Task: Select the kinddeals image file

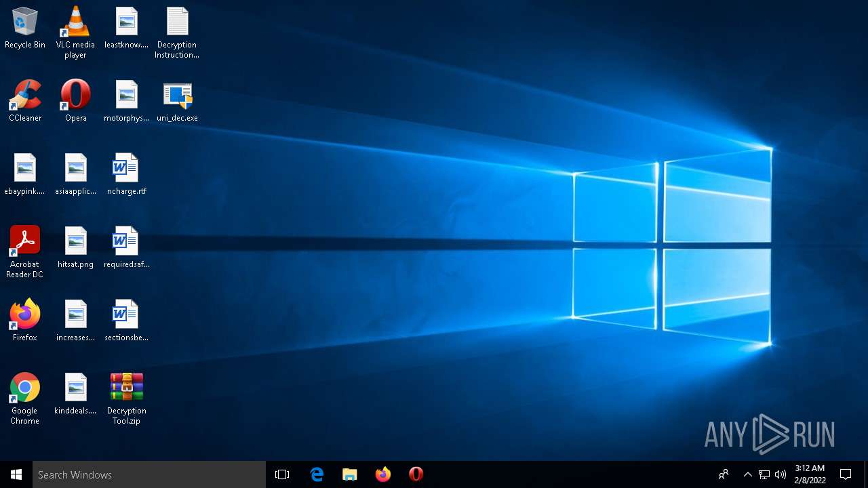Action: (75, 394)
